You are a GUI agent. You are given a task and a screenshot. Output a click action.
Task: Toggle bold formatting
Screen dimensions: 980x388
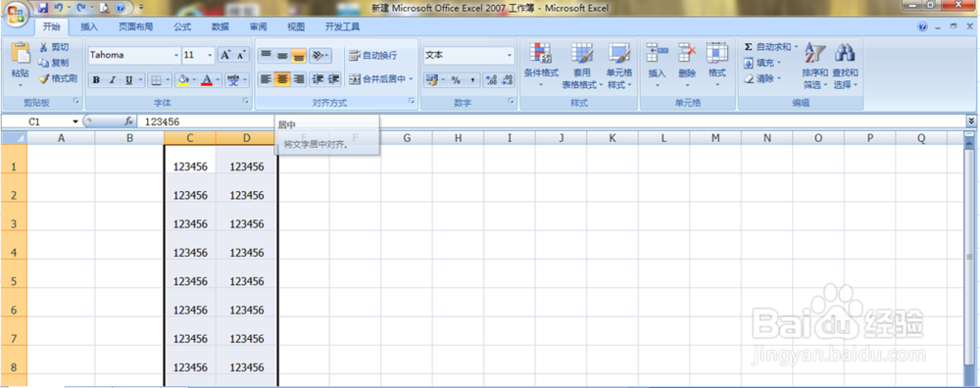click(x=96, y=80)
